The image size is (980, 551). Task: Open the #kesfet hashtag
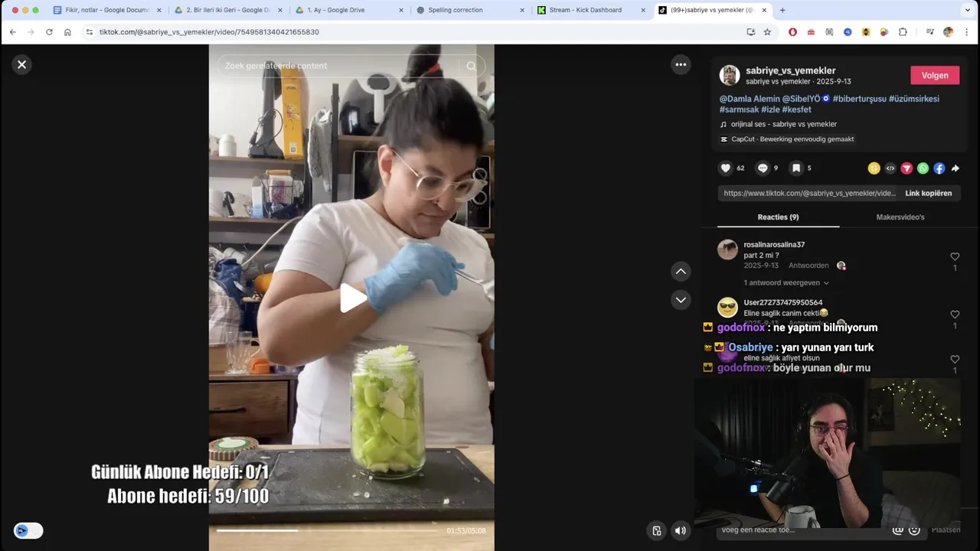tap(796, 109)
